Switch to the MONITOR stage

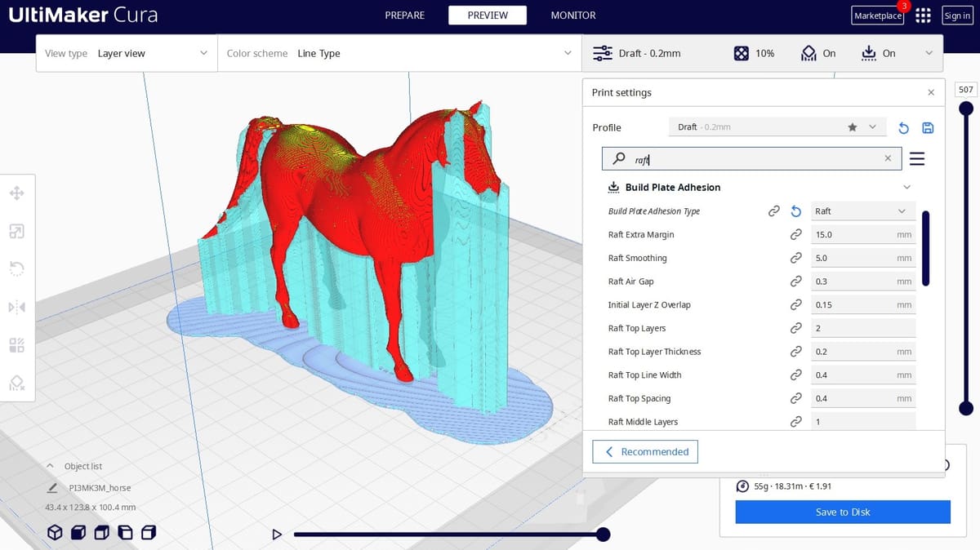(x=573, y=16)
